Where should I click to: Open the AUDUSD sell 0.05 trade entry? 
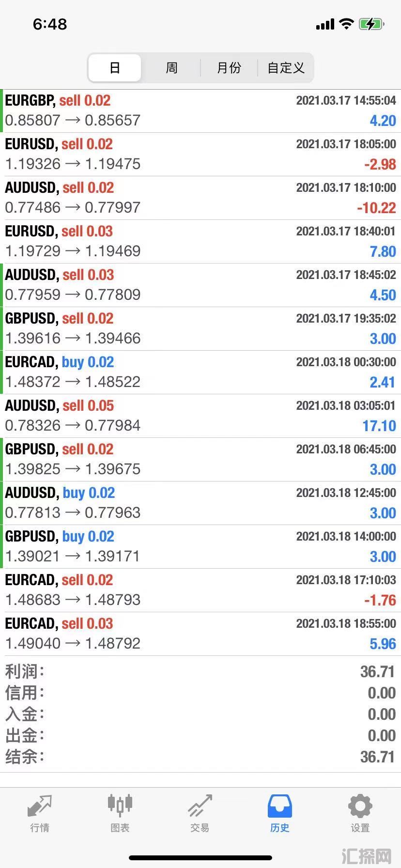coord(200,416)
